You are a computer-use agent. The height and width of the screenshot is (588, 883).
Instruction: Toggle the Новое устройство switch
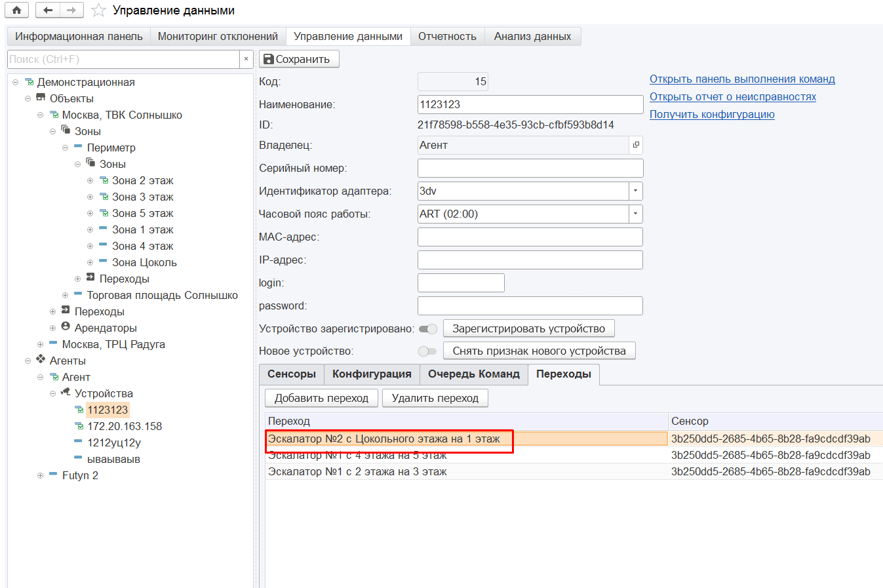(427, 351)
